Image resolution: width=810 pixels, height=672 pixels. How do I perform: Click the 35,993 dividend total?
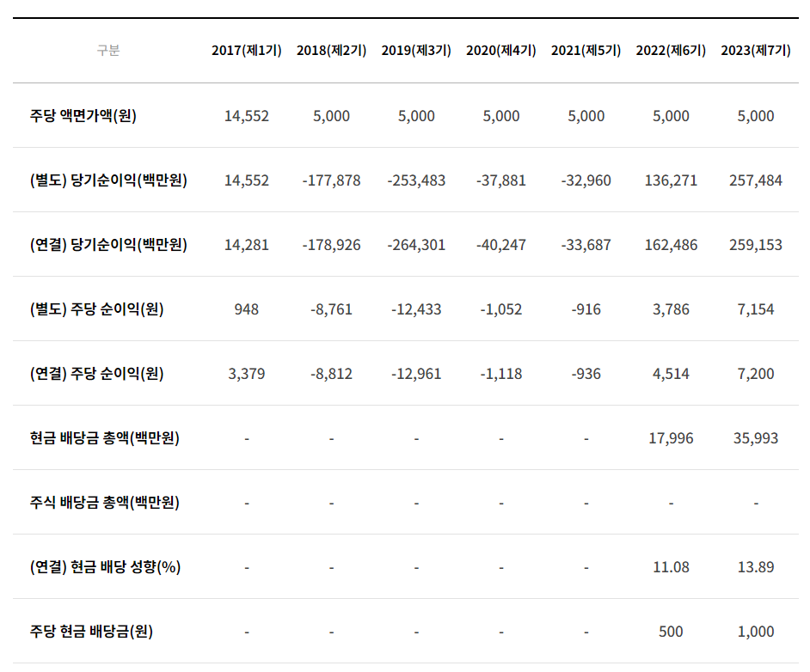(756, 439)
